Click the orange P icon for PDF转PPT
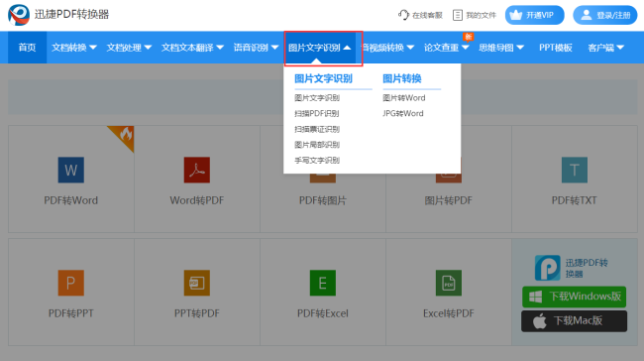Image resolution: width=644 pixels, height=361 pixels. tap(71, 283)
